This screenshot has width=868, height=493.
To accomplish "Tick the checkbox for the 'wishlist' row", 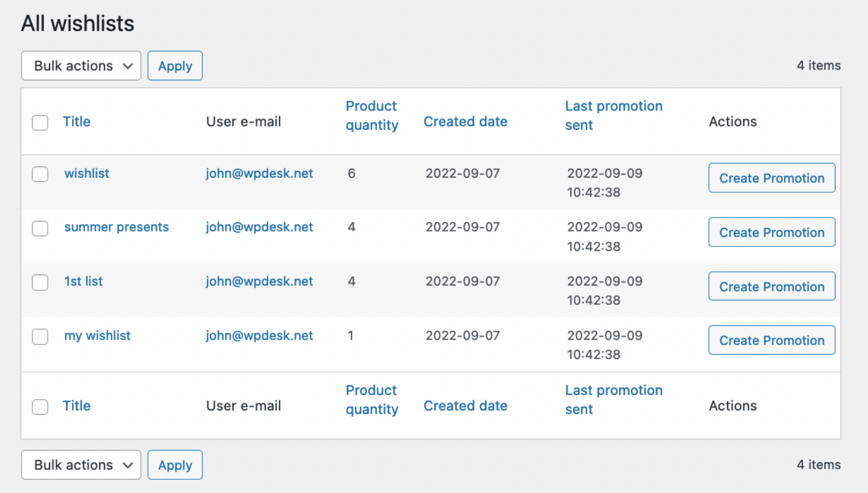I will (40, 174).
